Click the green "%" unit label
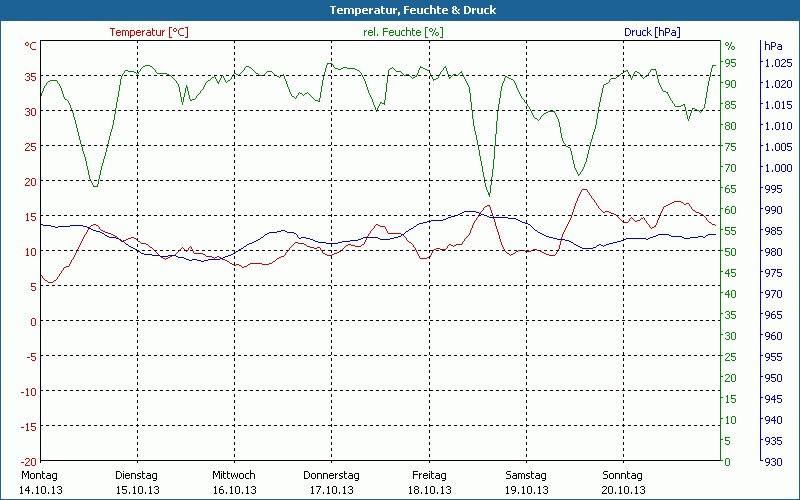This screenshot has height=500, width=800. coord(730,46)
